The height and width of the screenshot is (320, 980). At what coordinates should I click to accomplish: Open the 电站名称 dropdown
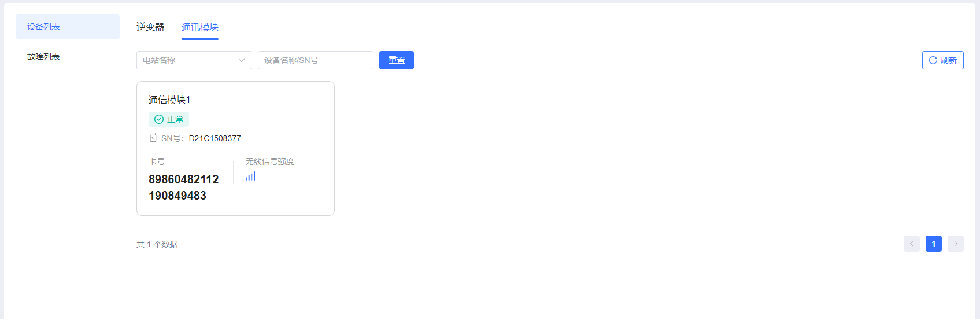coord(194,60)
